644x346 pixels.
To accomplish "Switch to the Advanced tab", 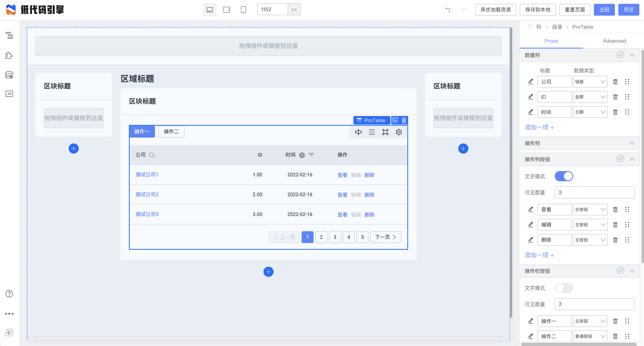I will click(614, 41).
